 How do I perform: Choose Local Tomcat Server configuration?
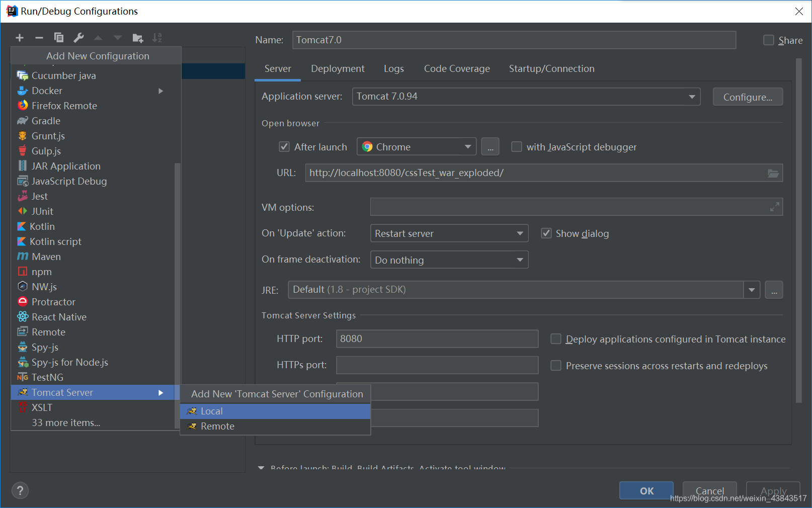pyautogui.click(x=275, y=411)
